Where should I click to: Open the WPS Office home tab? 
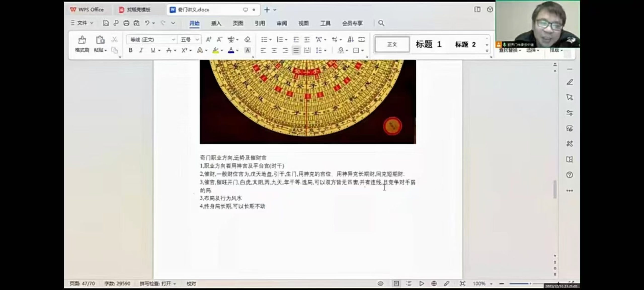click(87, 10)
